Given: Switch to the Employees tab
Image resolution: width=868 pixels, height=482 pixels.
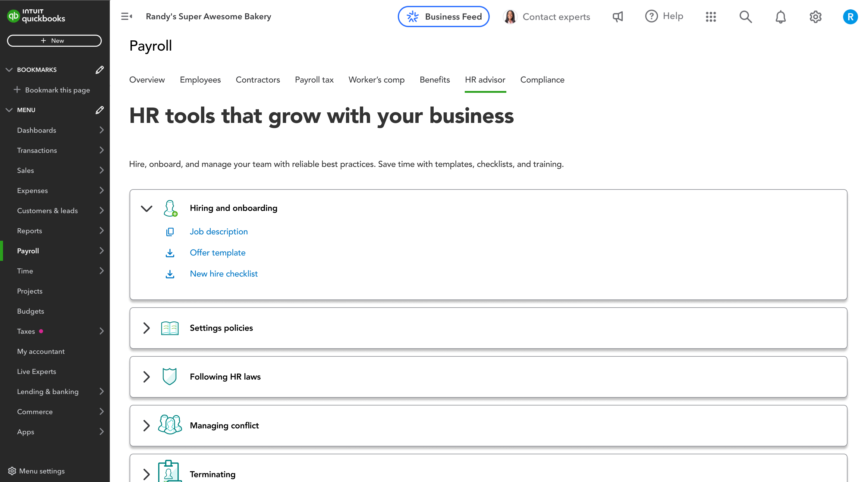Looking at the screenshot, I should pos(200,80).
